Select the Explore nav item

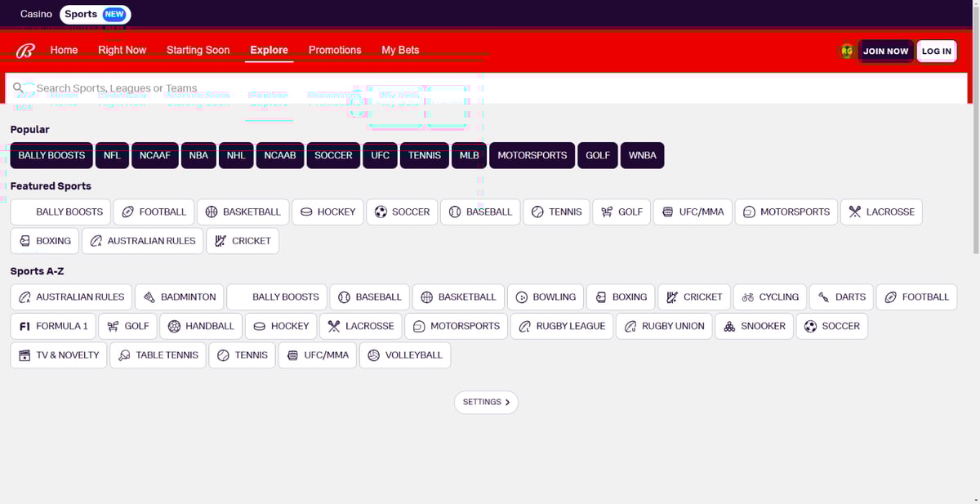point(269,51)
